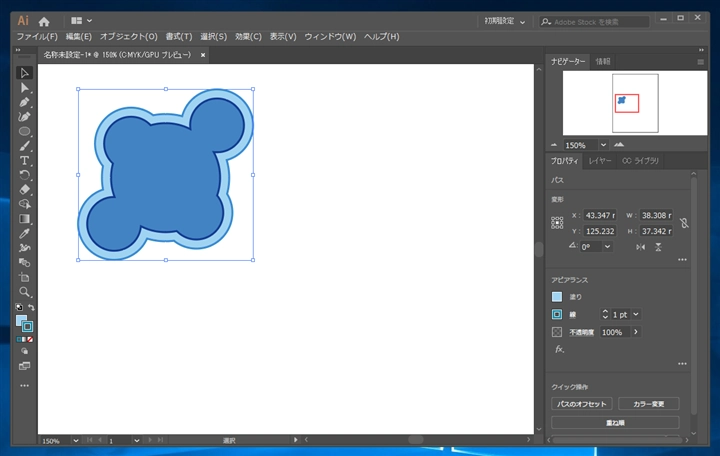Flip the object vertically

click(x=658, y=247)
